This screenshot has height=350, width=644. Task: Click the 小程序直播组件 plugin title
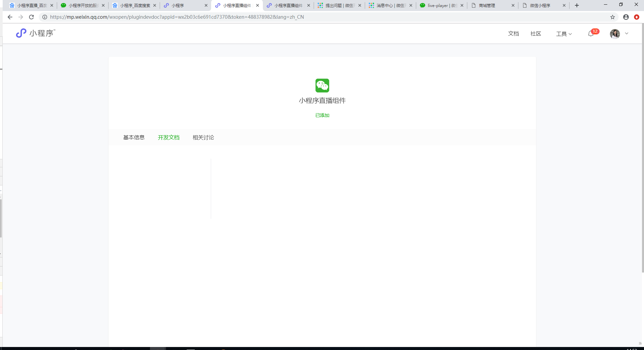click(322, 101)
